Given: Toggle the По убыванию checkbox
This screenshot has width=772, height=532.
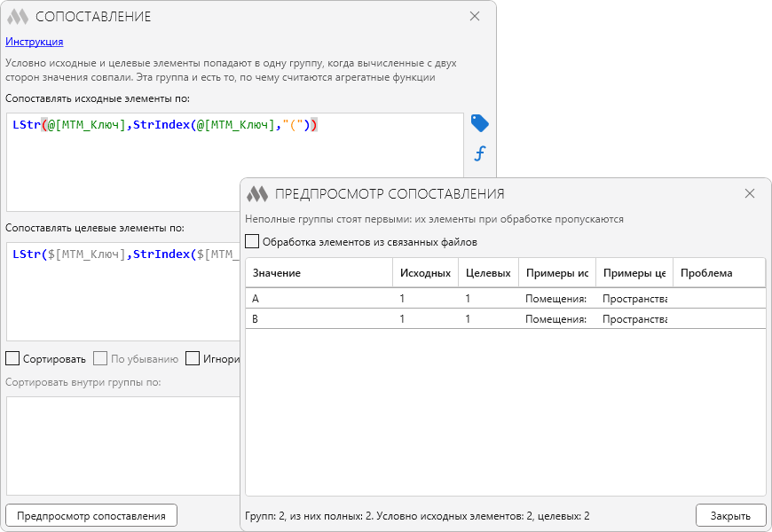Looking at the screenshot, I should (x=100, y=358).
